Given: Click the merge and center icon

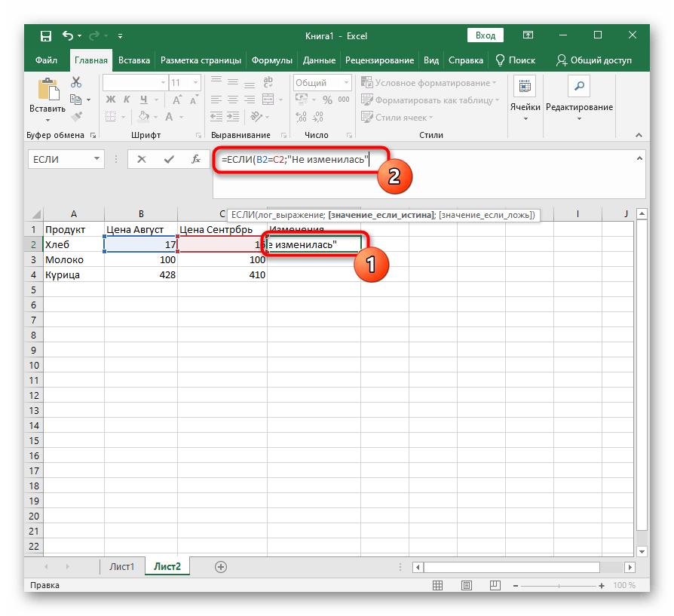Looking at the screenshot, I should (x=268, y=100).
